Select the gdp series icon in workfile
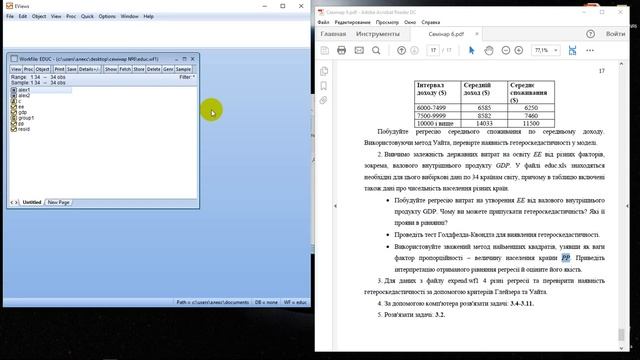Viewport: 640px width, 360px height. (x=14, y=112)
